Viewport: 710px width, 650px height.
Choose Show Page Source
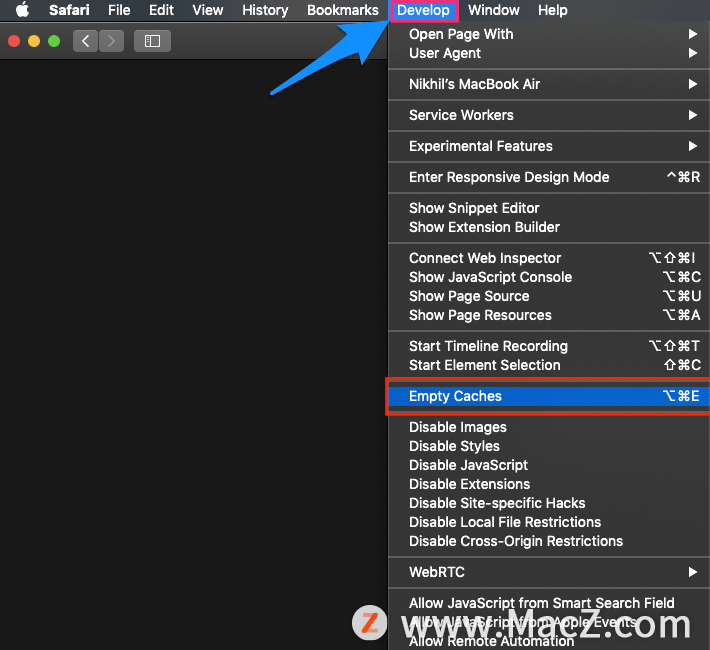tap(549, 296)
